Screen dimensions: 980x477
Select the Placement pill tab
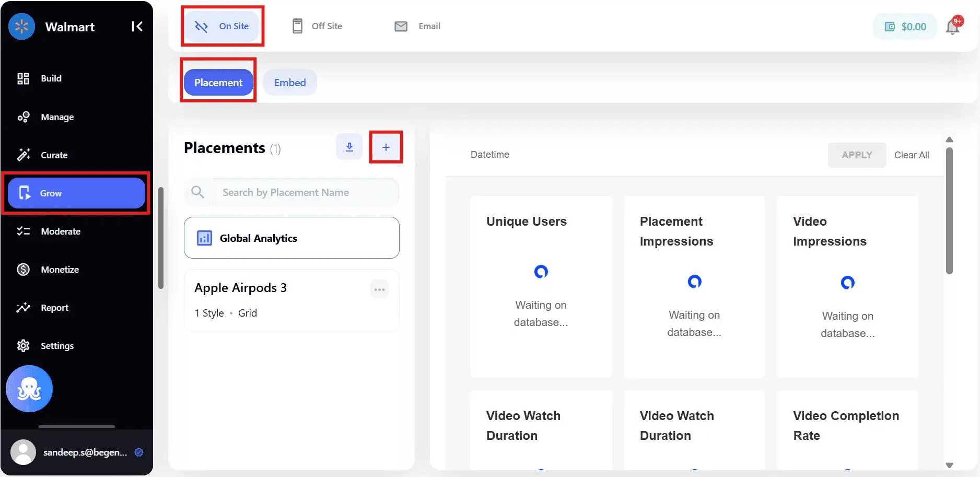[218, 83]
